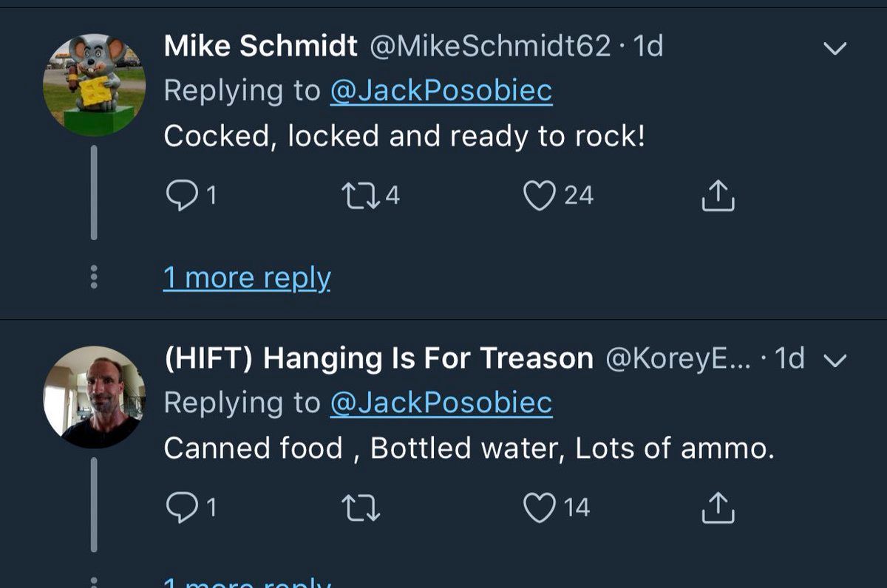The image size is (887, 588).
Task: Like the 'Cocked, locked' tweet
Action: 540,195
